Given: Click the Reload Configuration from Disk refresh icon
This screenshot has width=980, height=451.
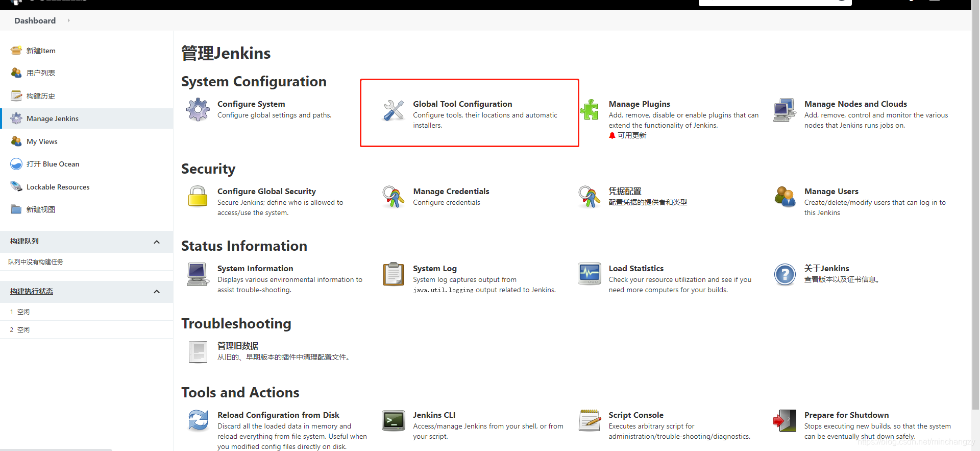Looking at the screenshot, I should pyautogui.click(x=198, y=420).
